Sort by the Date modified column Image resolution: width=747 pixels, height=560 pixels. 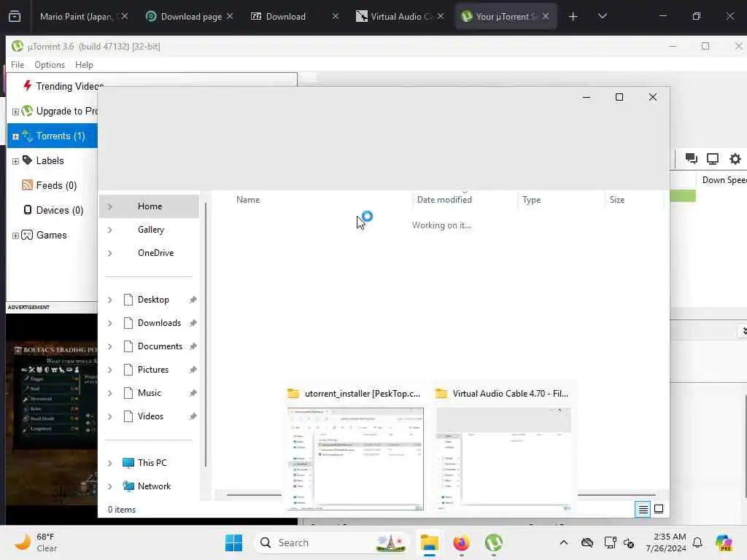click(444, 200)
